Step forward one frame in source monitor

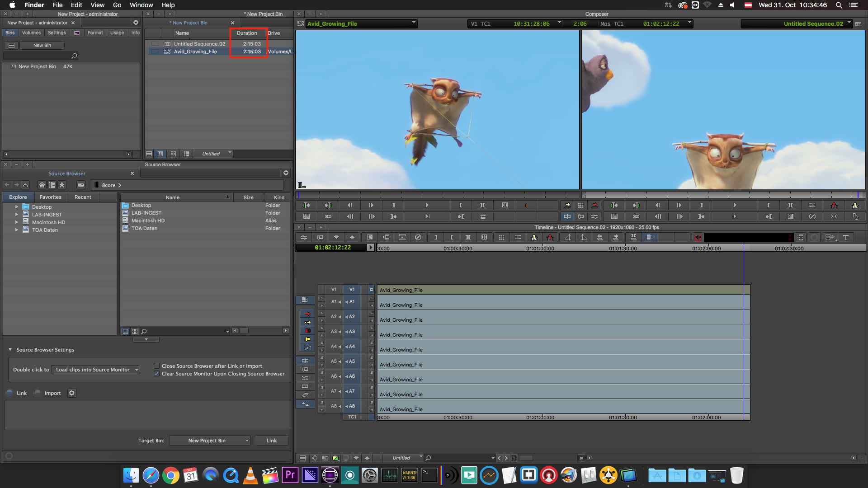tap(371, 205)
